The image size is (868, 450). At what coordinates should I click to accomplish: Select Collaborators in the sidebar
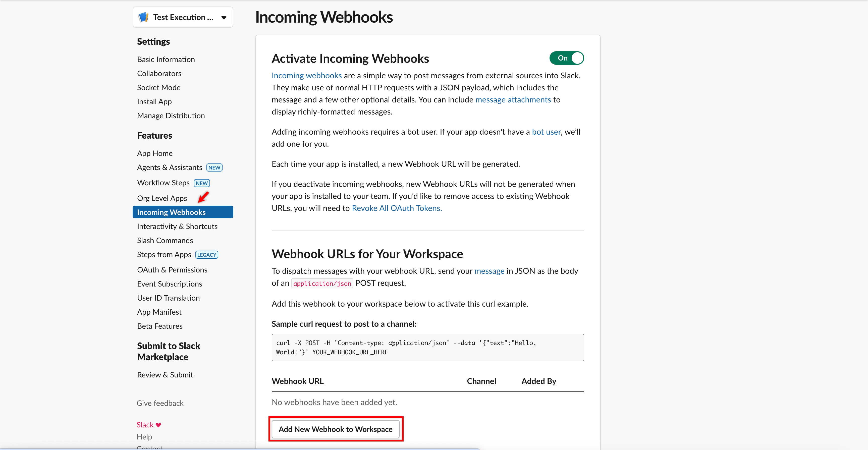point(159,73)
